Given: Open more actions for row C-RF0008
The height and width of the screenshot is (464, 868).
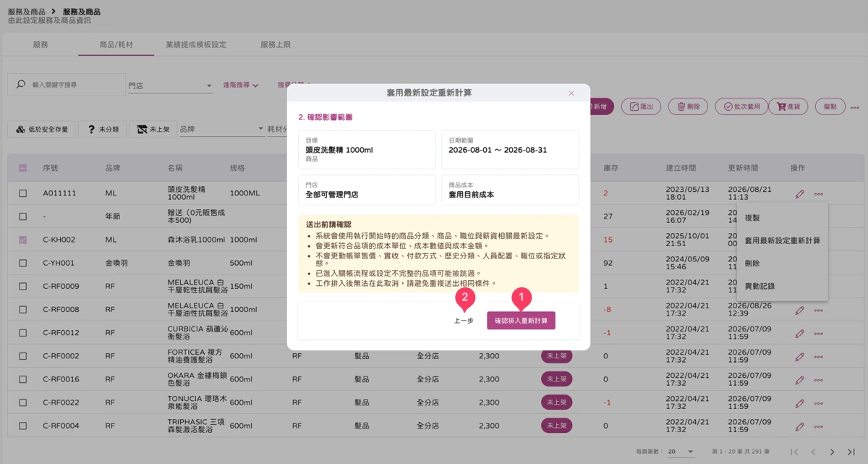Looking at the screenshot, I should 818,310.
